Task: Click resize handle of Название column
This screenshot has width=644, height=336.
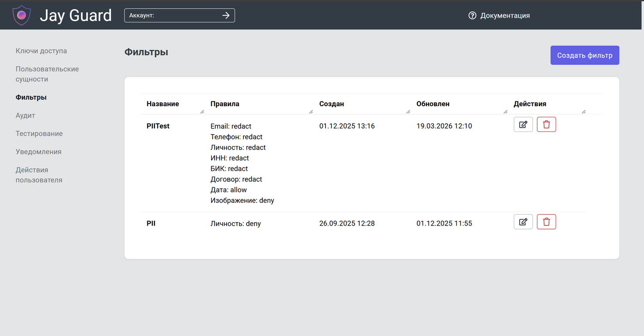Action: 202,112
